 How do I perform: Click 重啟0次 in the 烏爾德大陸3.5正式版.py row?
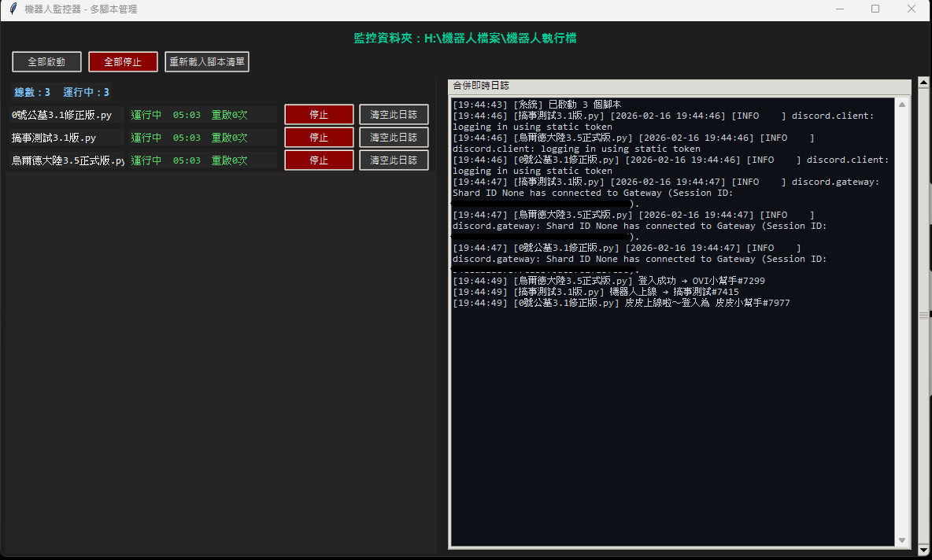[229, 160]
